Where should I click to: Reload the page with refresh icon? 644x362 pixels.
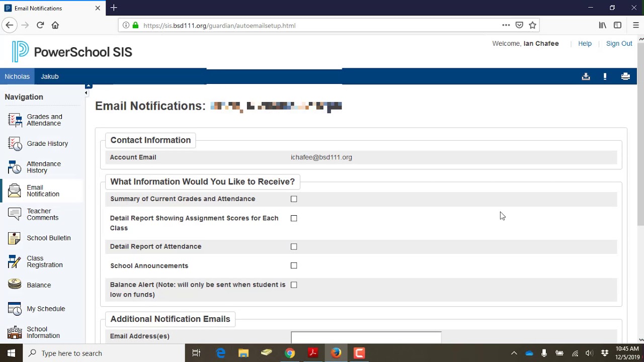click(40, 25)
